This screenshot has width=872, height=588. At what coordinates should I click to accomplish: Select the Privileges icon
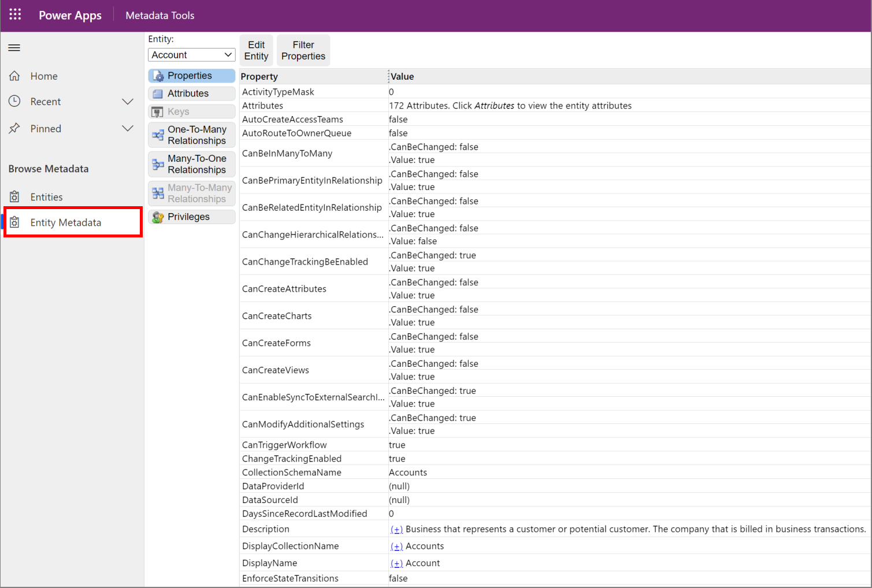tap(158, 217)
